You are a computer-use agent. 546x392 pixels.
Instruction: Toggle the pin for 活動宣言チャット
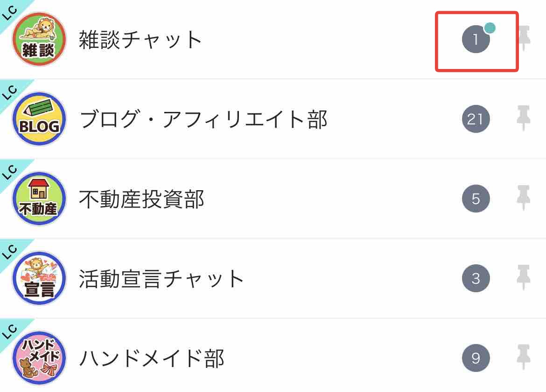(x=523, y=277)
